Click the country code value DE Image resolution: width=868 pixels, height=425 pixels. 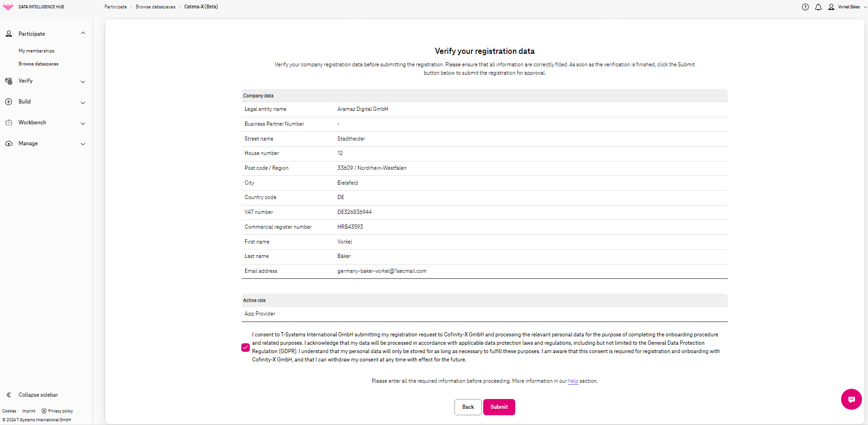click(x=341, y=197)
